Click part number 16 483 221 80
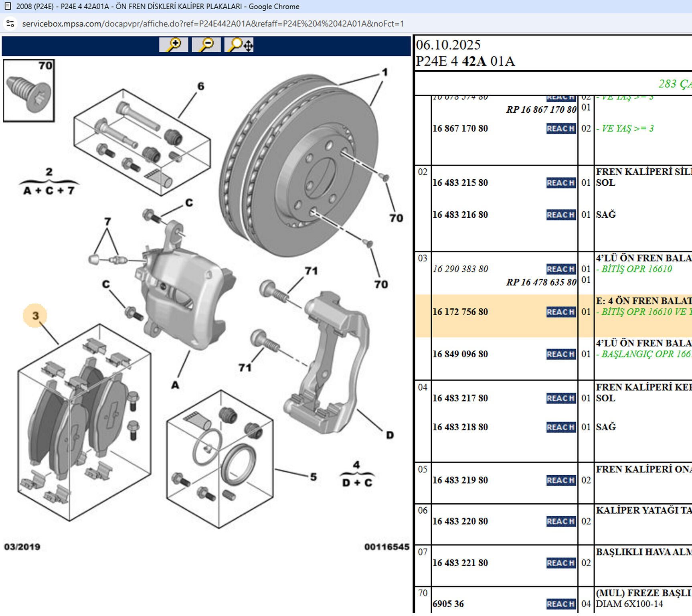This screenshot has height=616, width=692. tap(460, 563)
